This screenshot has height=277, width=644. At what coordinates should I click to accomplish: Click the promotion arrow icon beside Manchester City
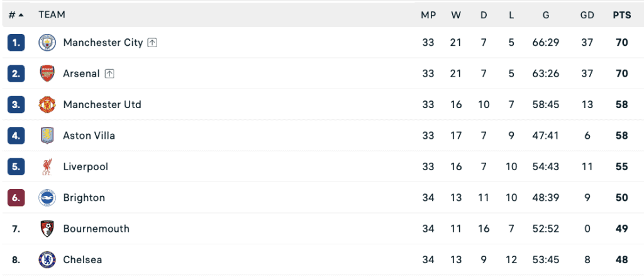[152, 43]
